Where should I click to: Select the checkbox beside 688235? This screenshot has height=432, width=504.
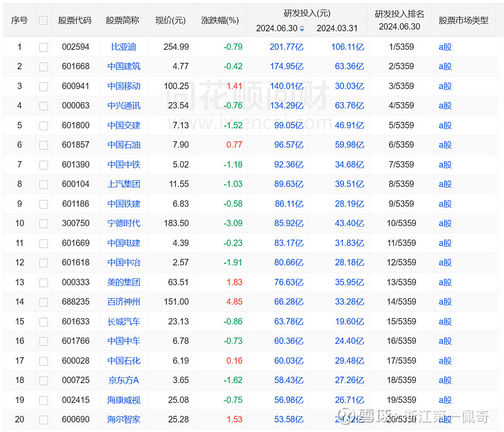(x=43, y=302)
